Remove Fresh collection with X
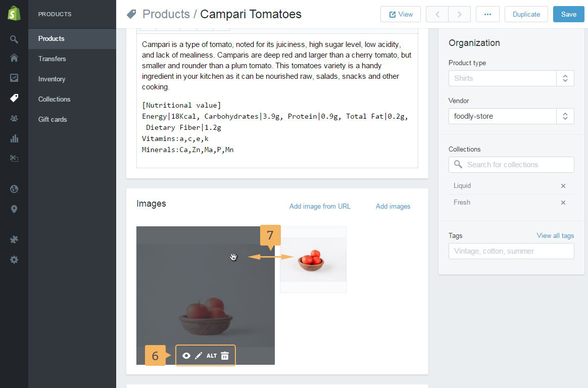 563,203
